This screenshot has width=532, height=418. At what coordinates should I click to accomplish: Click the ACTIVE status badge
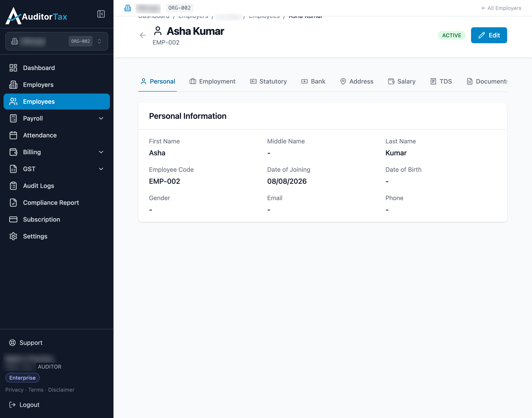tap(452, 35)
